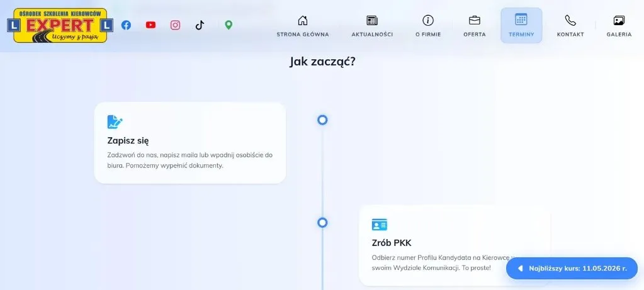Open the YouTube channel icon
Viewport: 644px width, 290px height.
(150, 25)
